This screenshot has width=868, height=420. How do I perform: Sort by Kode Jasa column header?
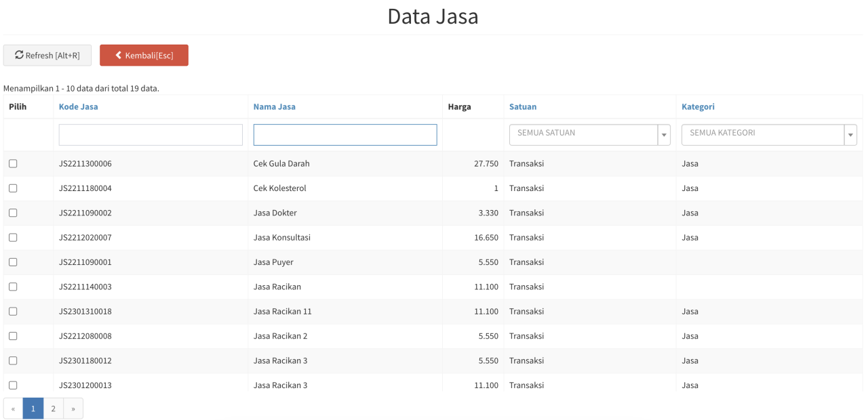click(x=79, y=106)
